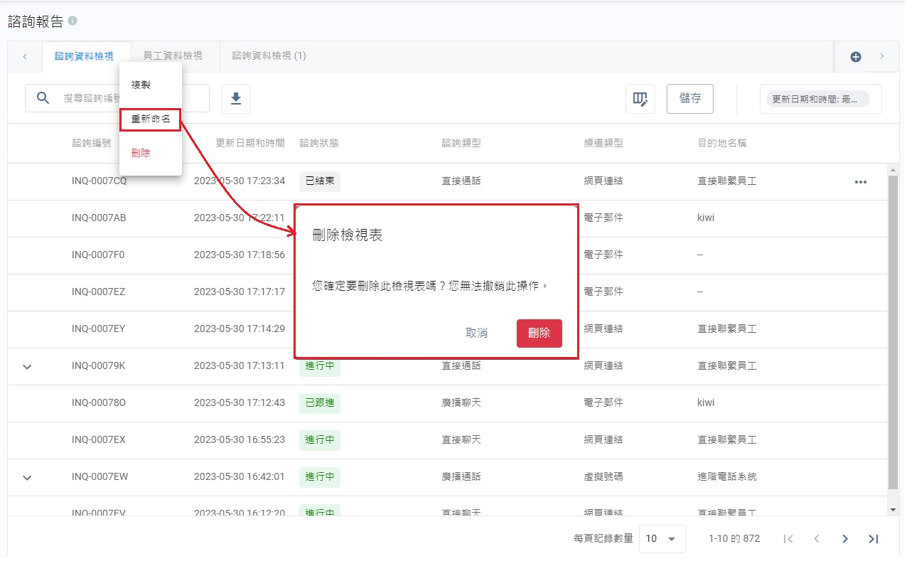Go to the next page of records

(x=845, y=539)
